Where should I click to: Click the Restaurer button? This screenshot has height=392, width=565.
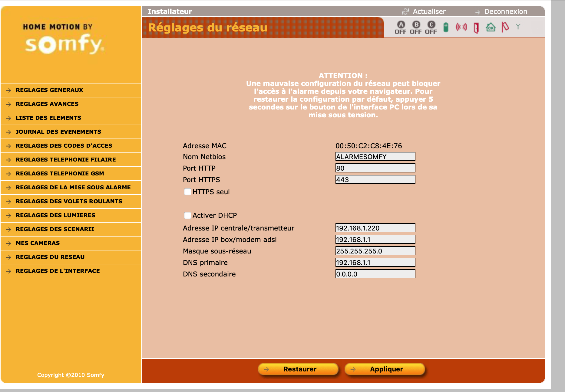pyautogui.click(x=298, y=369)
